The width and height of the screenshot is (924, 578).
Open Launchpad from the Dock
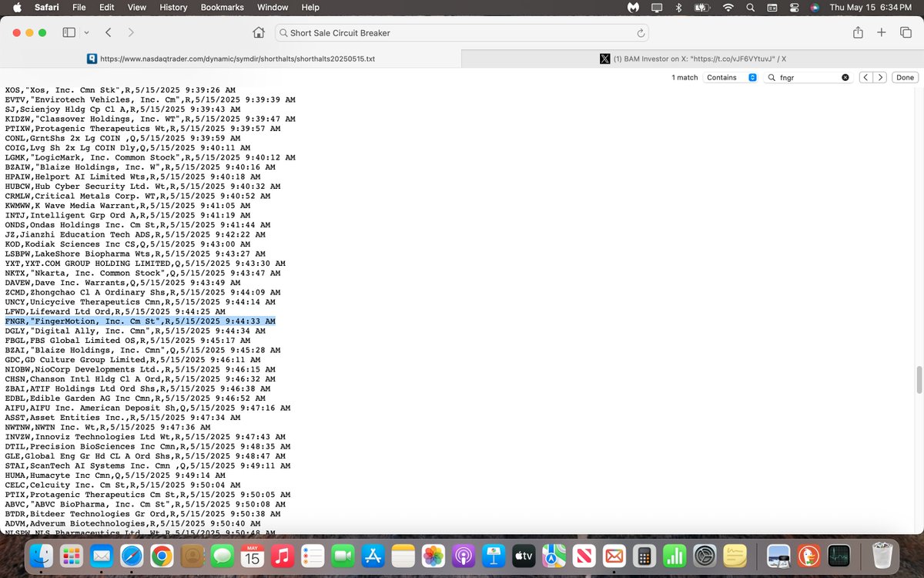tap(72, 556)
